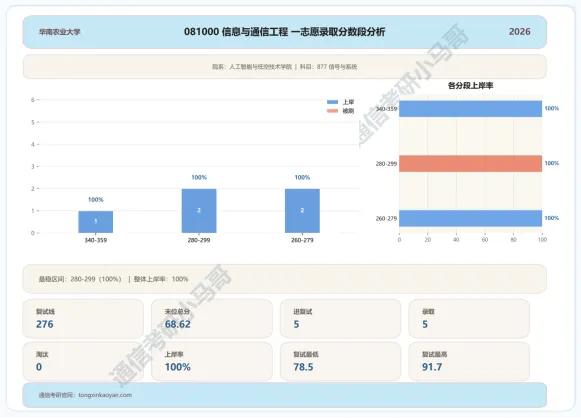The height and width of the screenshot is (418, 581).
Task: Click the 260-279 horizontal rate bar
Action: coord(471,218)
